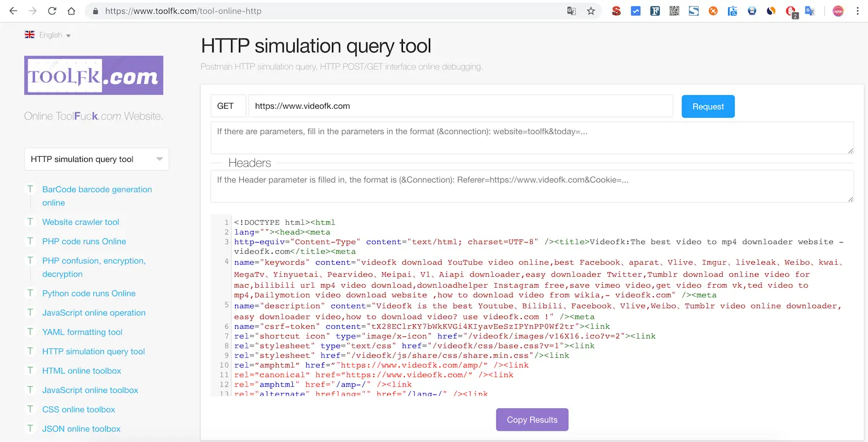
Task: Open the Python code runs Online tool
Action: click(88, 293)
